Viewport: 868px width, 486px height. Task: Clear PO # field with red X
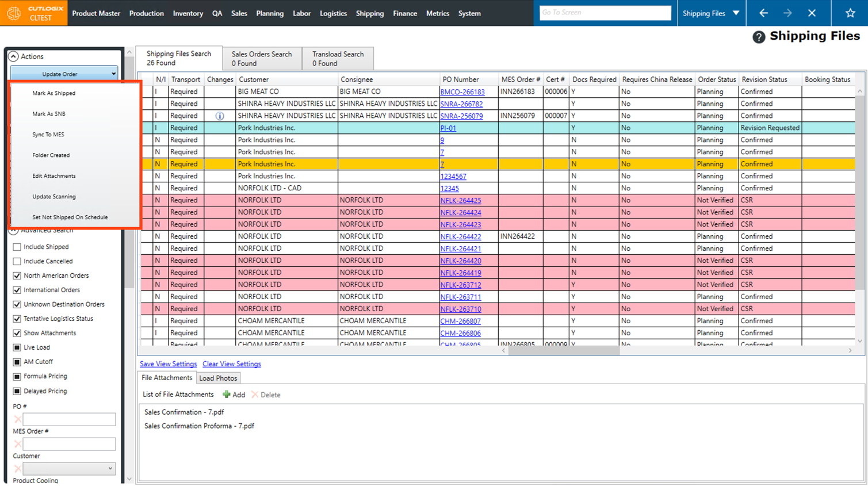pos(17,419)
